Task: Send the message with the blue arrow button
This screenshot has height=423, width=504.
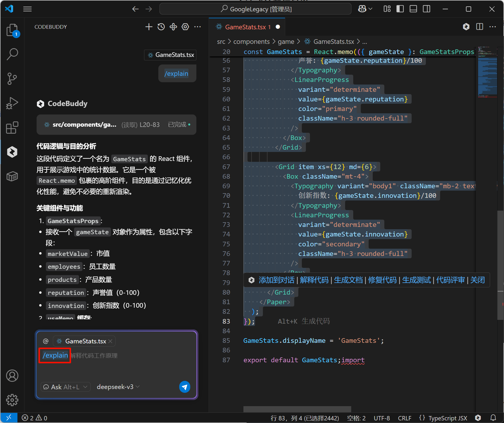Action: tap(184, 387)
